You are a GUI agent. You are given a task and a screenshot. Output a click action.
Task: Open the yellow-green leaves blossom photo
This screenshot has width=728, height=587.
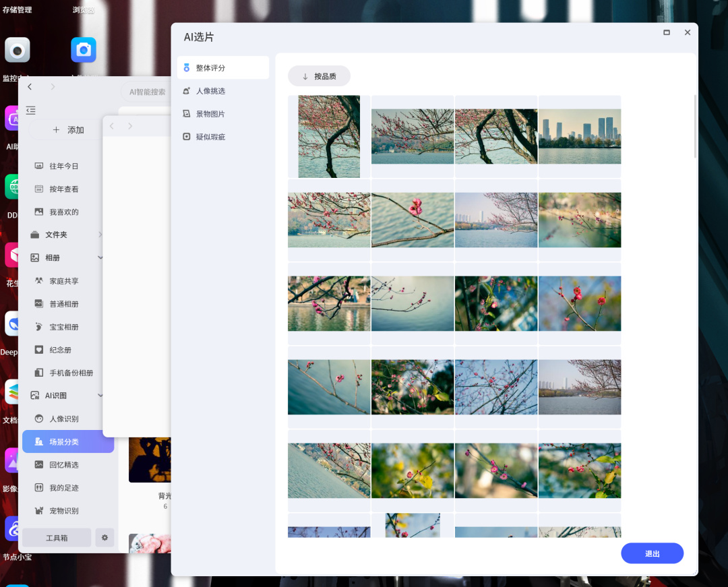click(x=413, y=470)
